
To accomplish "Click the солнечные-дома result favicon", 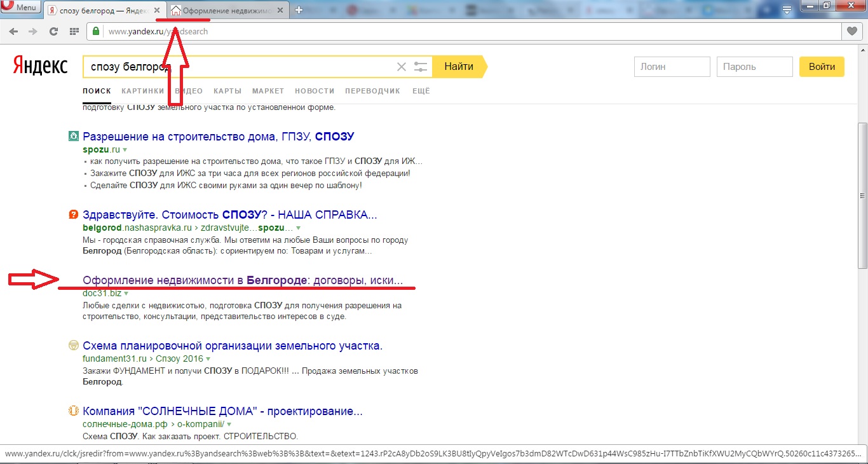I will tap(73, 411).
